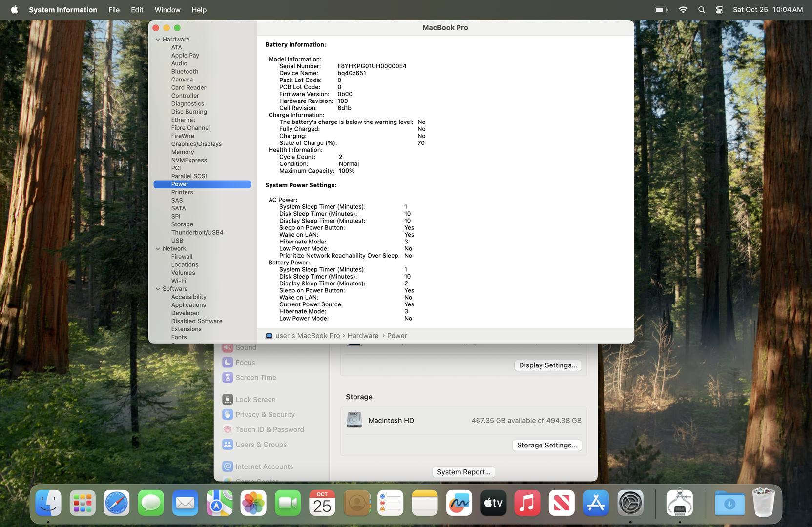The width and height of the screenshot is (812, 527).
Task: Collapse the Network tree section
Action: (158, 249)
